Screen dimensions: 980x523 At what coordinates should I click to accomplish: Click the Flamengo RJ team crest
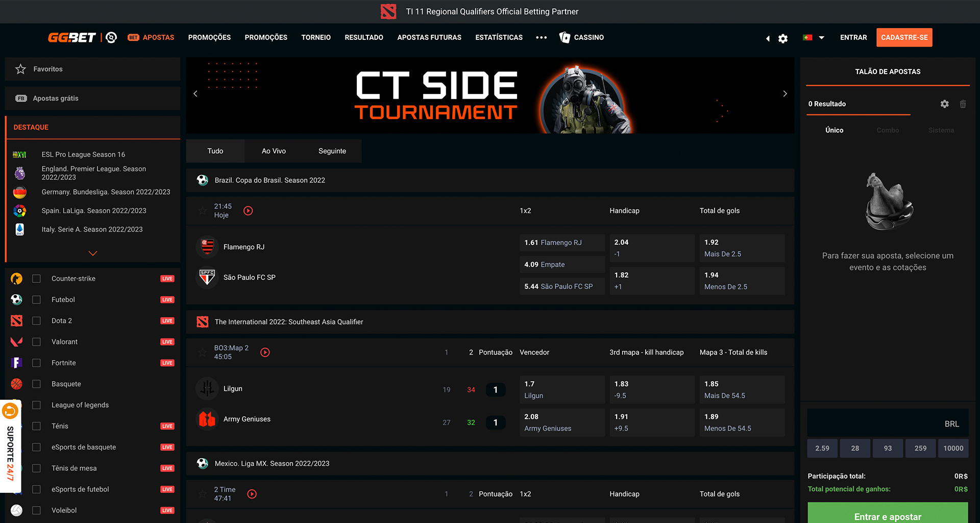point(207,247)
